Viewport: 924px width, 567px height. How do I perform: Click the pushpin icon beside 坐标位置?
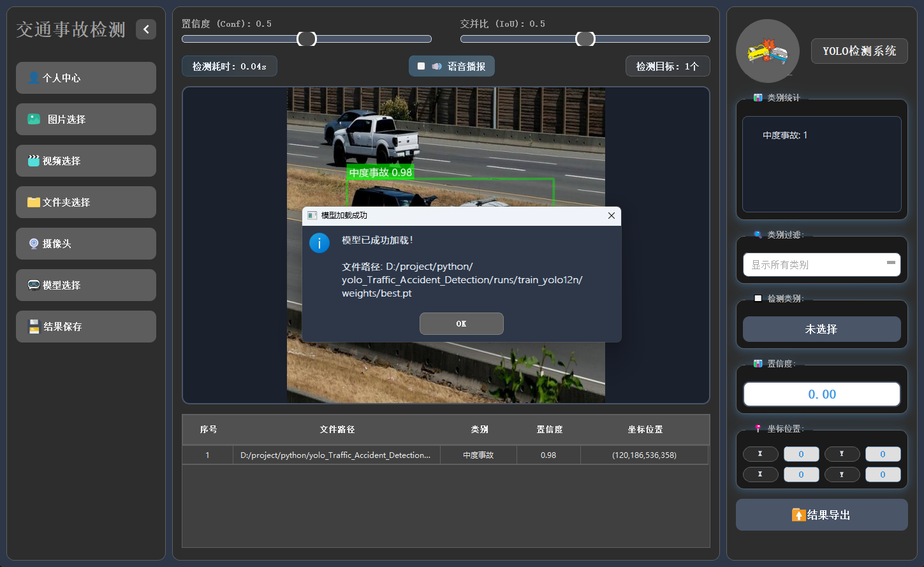tap(758, 429)
